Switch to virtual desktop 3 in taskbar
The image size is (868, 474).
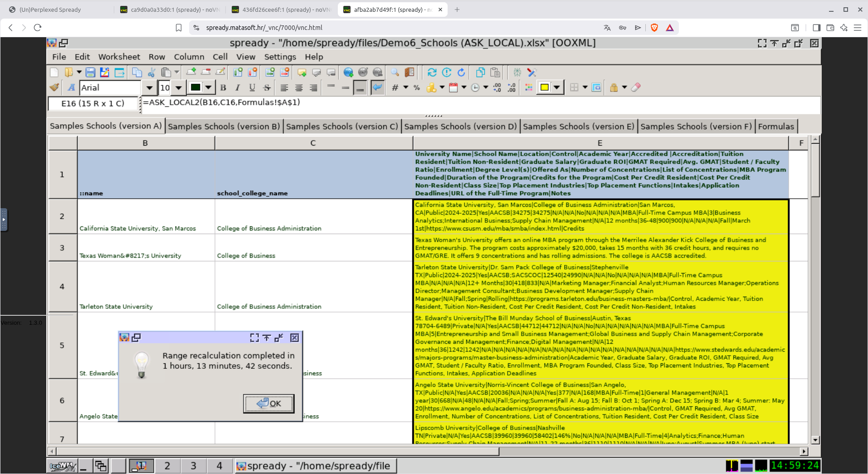click(x=193, y=466)
